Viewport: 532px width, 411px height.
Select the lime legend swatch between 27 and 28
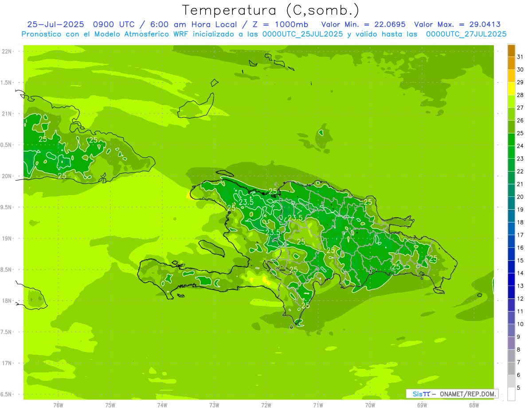pos(511,101)
